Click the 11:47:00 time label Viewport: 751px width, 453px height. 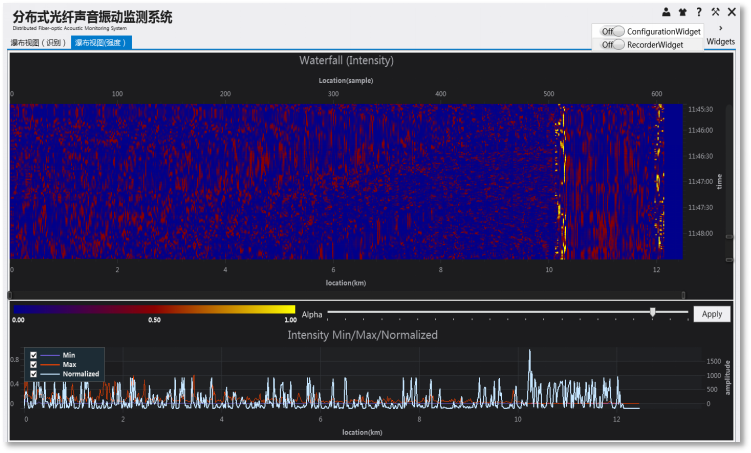700,181
